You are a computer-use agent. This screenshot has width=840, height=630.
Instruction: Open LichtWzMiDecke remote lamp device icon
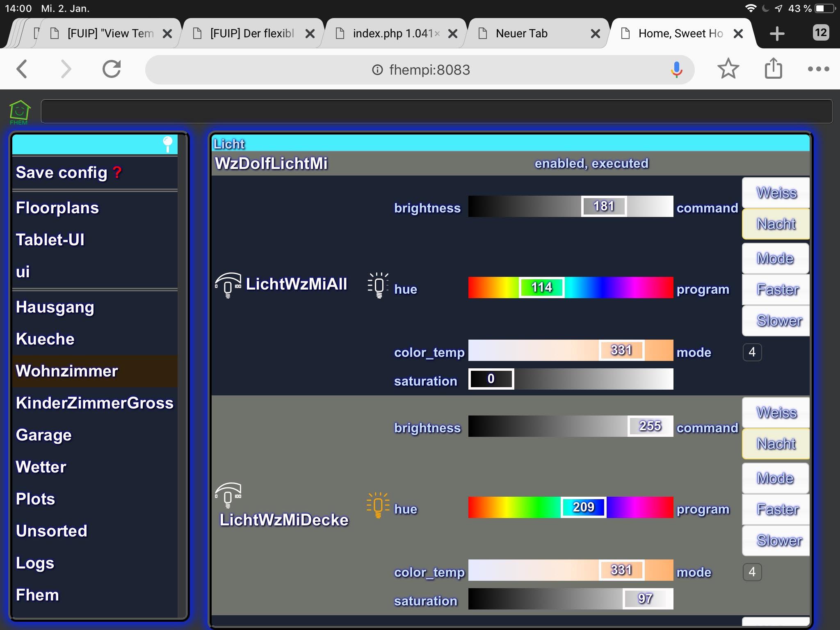(x=228, y=495)
